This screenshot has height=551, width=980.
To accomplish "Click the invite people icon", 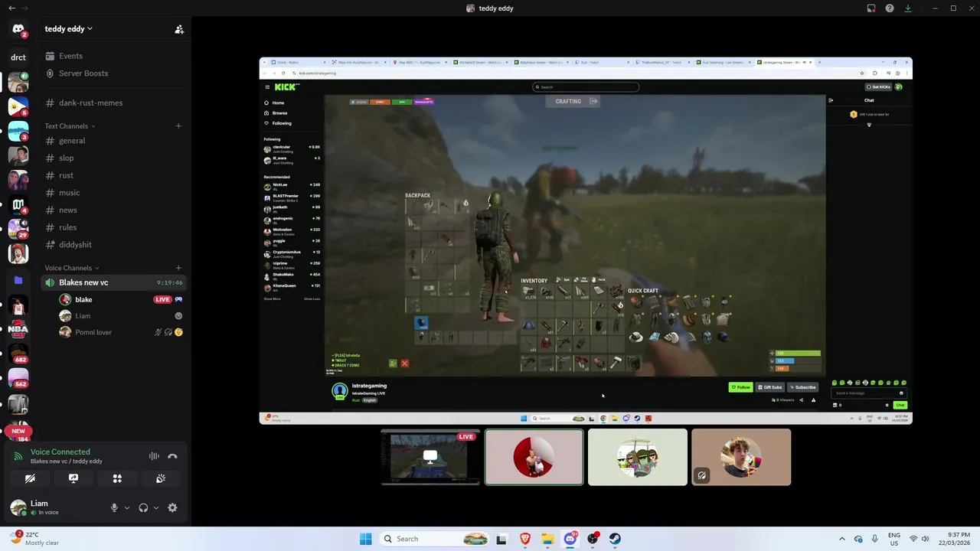I will [x=179, y=29].
